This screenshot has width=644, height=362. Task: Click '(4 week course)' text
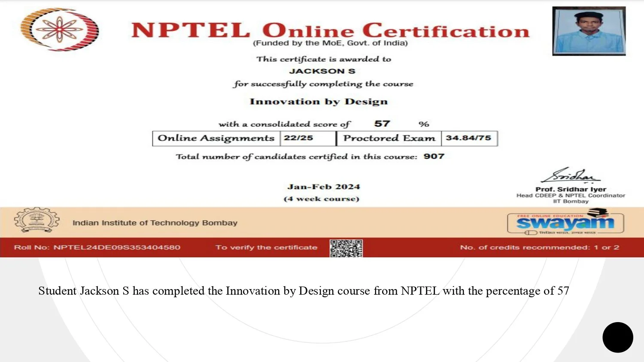(x=322, y=199)
